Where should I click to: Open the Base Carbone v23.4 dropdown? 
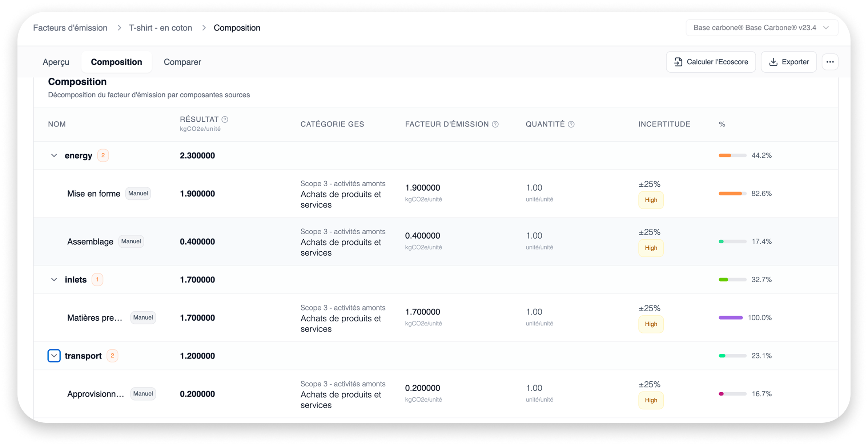[x=762, y=28]
